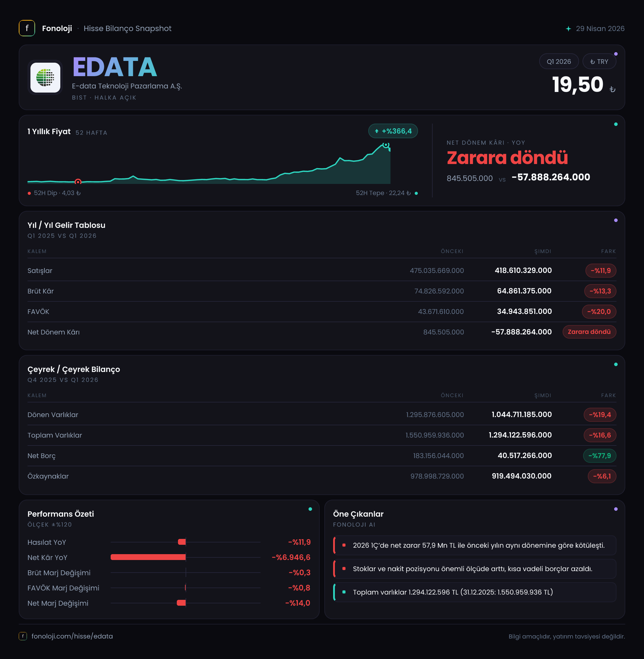Image resolution: width=644 pixels, height=659 pixels.
Task: Click the Hasılat YoY red bar
Action: pos(182,542)
